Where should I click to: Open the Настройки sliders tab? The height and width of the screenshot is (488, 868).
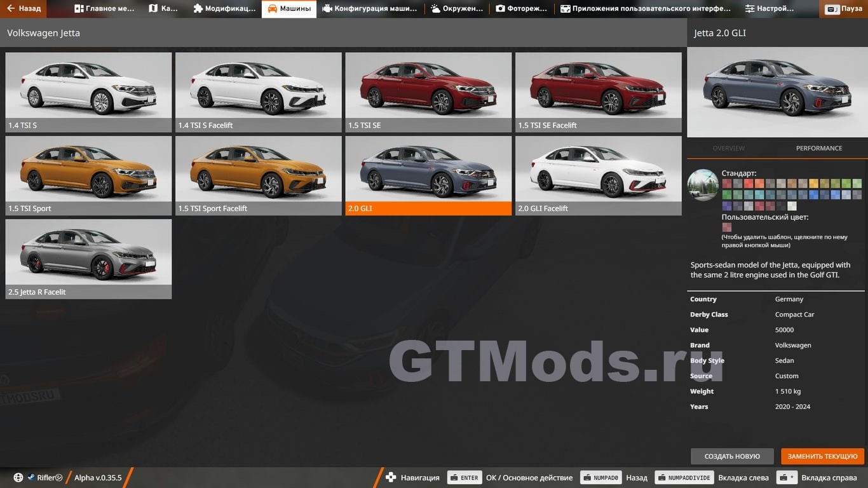[770, 9]
